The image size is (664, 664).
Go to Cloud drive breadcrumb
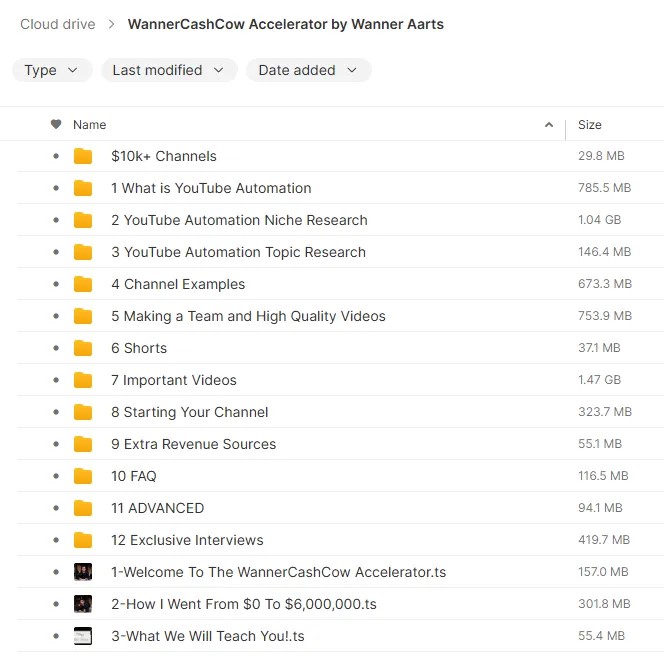pos(58,24)
